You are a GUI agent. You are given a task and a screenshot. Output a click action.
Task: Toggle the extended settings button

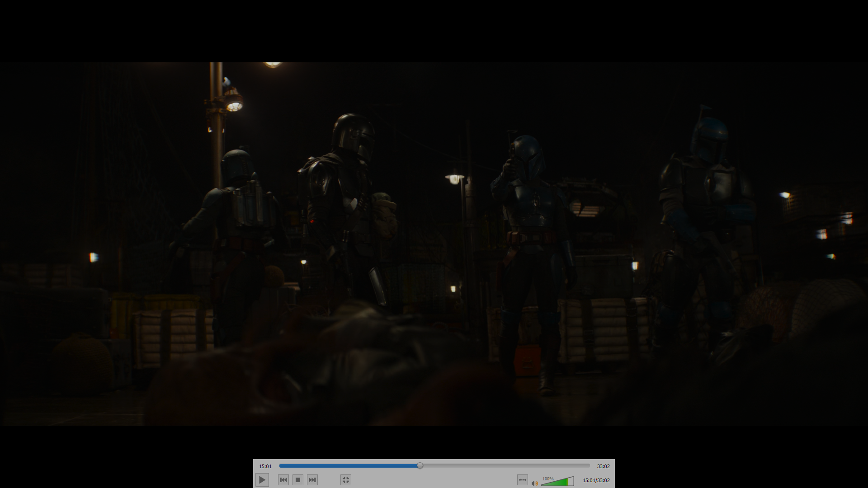(x=523, y=480)
